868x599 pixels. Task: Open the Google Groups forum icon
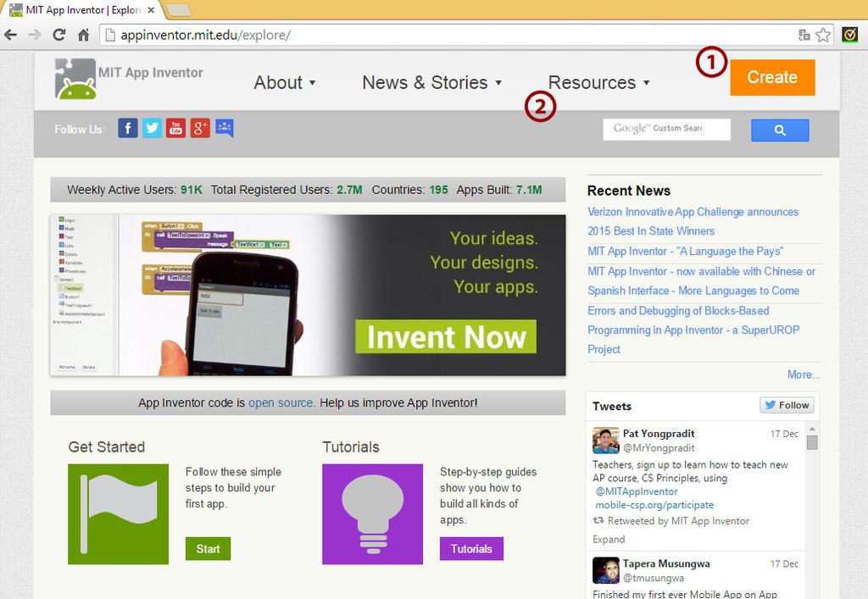224,128
